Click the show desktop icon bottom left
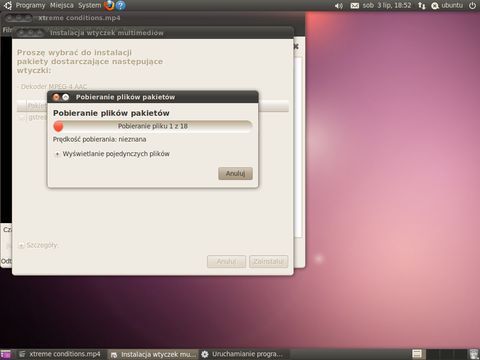Screen dimensions: 480x360 click(6, 354)
